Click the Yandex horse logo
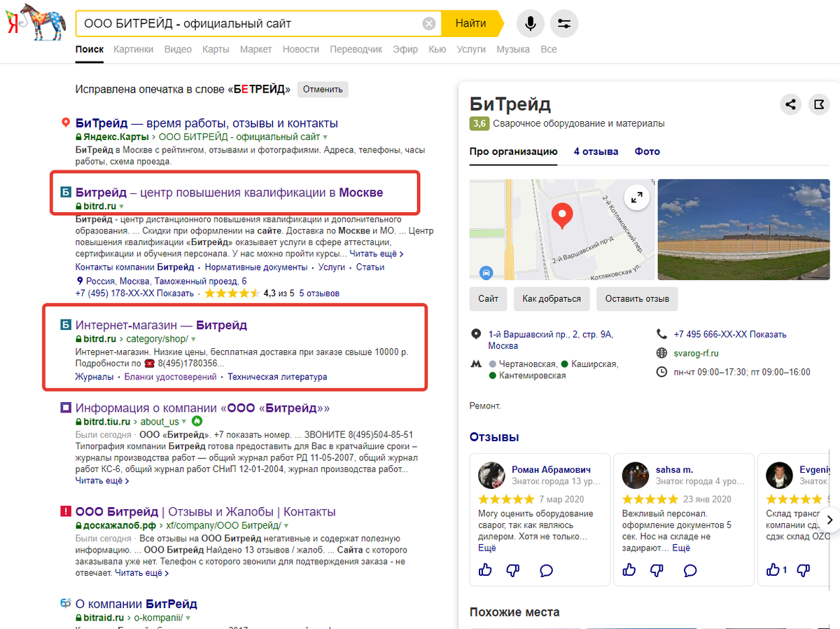The image size is (840, 629). 37,23
